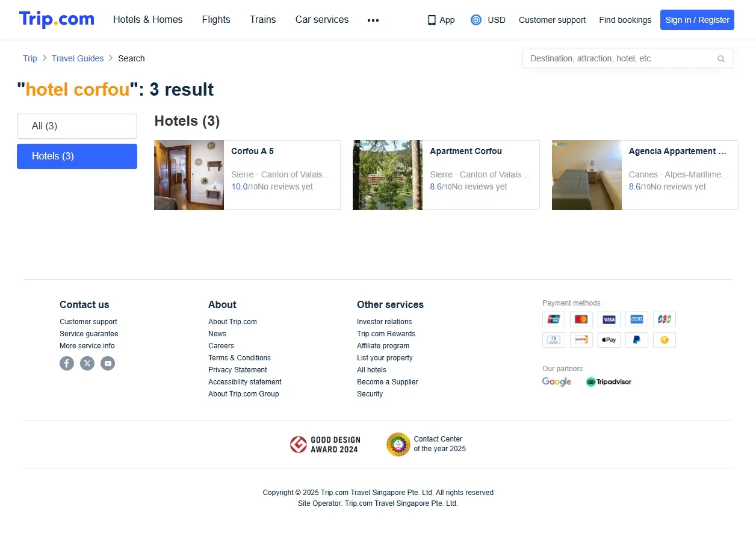Open More service info link

point(87,346)
